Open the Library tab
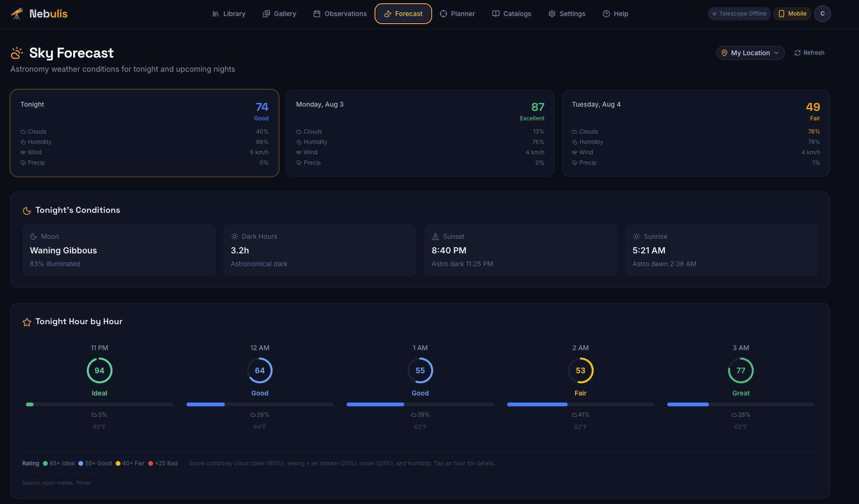The height and width of the screenshot is (504, 859). coord(229,14)
